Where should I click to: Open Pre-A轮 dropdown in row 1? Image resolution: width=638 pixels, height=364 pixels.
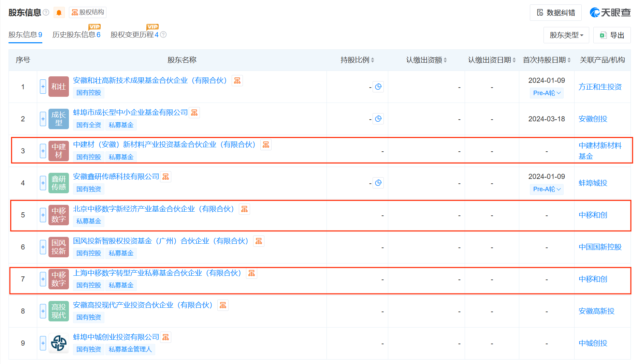click(x=547, y=93)
